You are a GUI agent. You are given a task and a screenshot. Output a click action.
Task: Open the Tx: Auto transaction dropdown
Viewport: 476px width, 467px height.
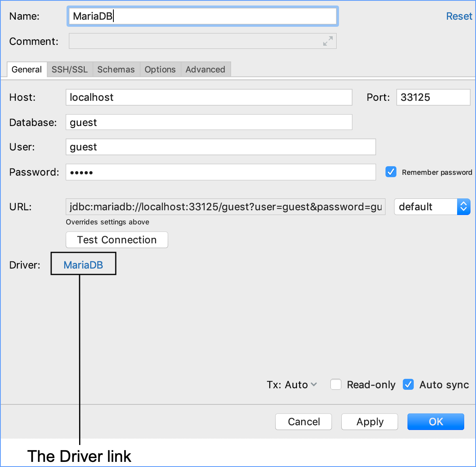click(292, 385)
